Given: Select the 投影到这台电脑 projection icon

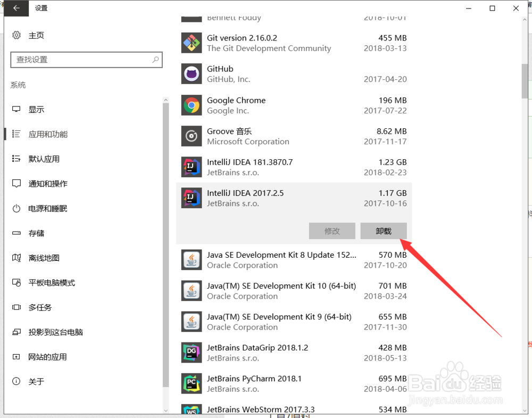Looking at the screenshot, I should pyautogui.click(x=16, y=332).
